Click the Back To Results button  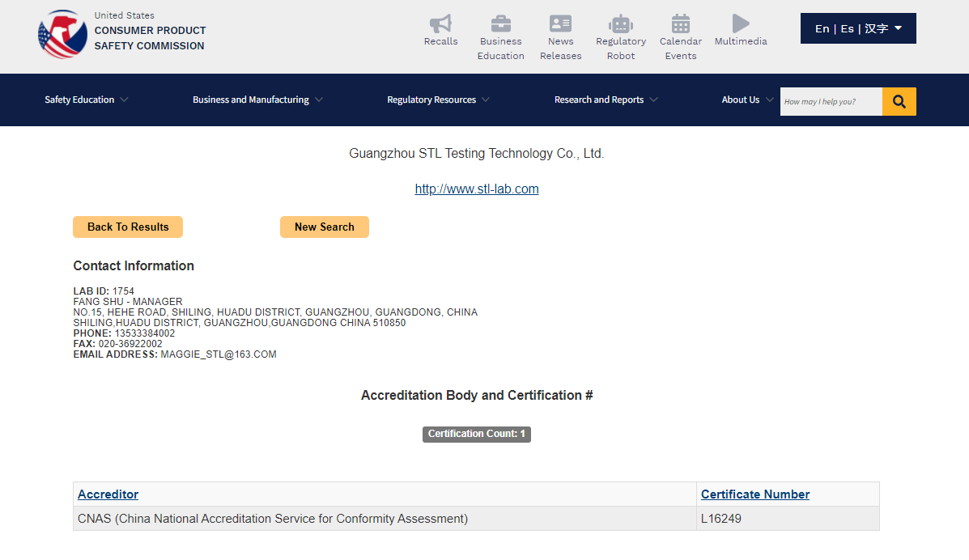(128, 227)
